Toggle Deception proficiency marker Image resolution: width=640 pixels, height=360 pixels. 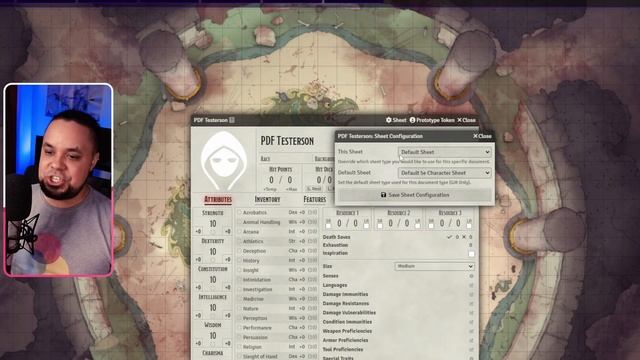(x=240, y=251)
